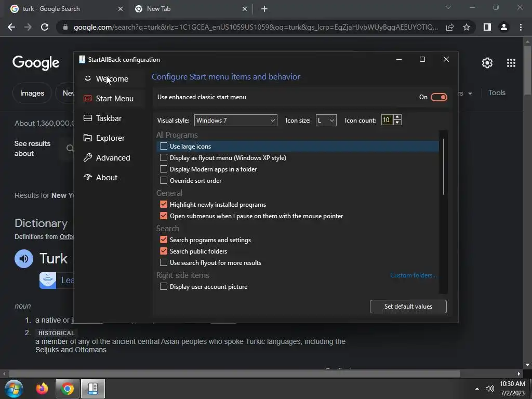
Task: Open the Chrome tab search chevron
Action: point(448,7)
